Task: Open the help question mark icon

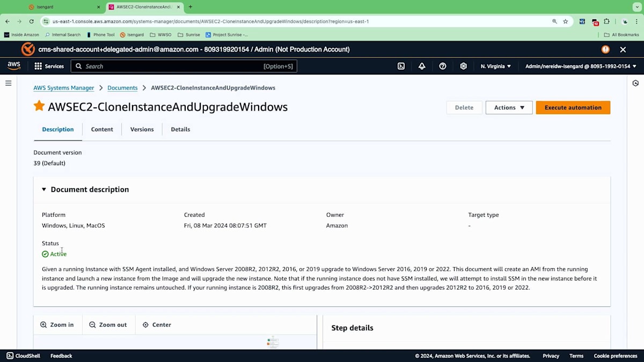Action: click(x=443, y=66)
